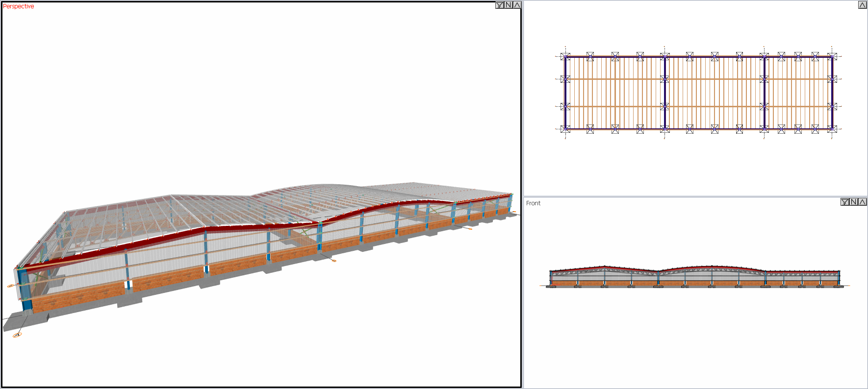Maximize the Perspective viewport with triangle icon
Image resolution: width=868 pixels, height=389 pixels.
[x=517, y=5]
